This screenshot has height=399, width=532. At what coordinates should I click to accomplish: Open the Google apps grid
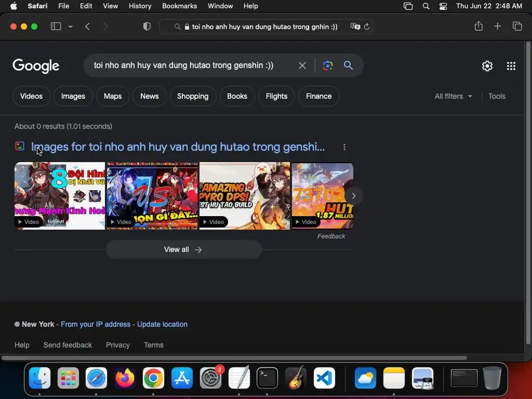(x=511, y=66)
